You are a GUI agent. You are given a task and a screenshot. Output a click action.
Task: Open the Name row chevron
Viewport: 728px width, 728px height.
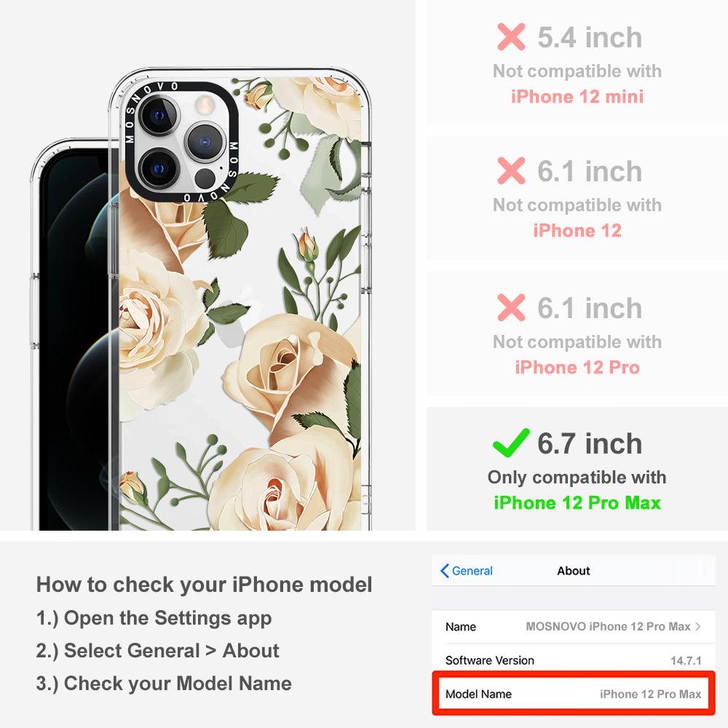click(x=698, y=626)
